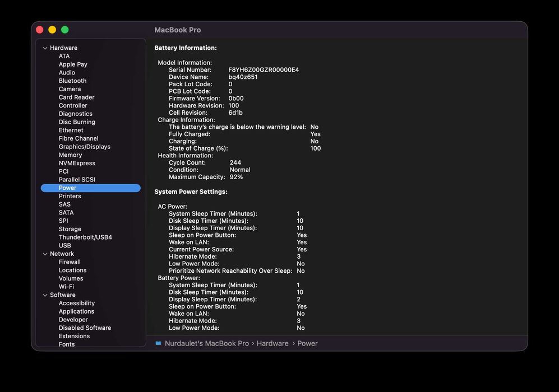Select Controller in the sidebar
The width and height of the screenshot is (559, 392).
pos(73,105)
